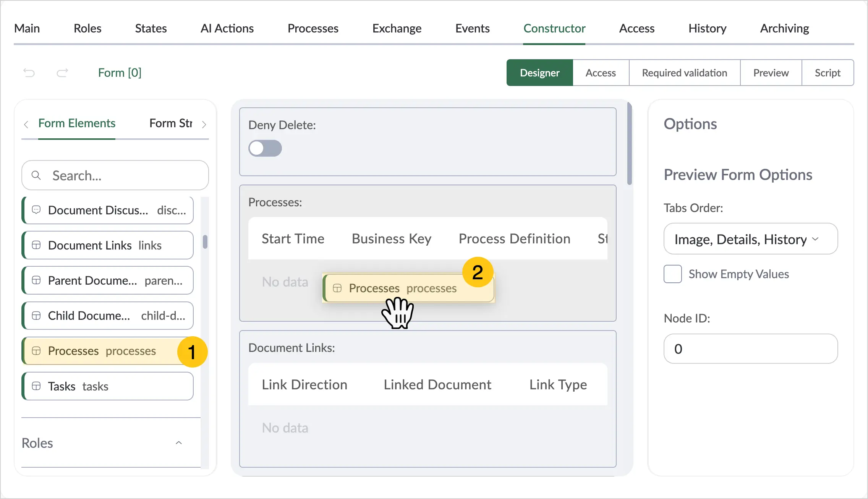
Task: Collapse the Roles section chevron
Action: click(x=179, y=443)
